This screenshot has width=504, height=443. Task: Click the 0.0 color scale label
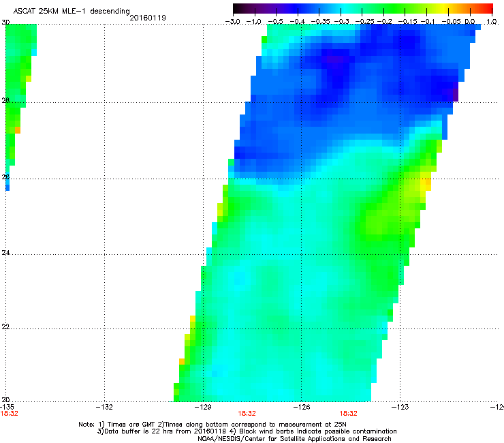click(x=470, y=22)
